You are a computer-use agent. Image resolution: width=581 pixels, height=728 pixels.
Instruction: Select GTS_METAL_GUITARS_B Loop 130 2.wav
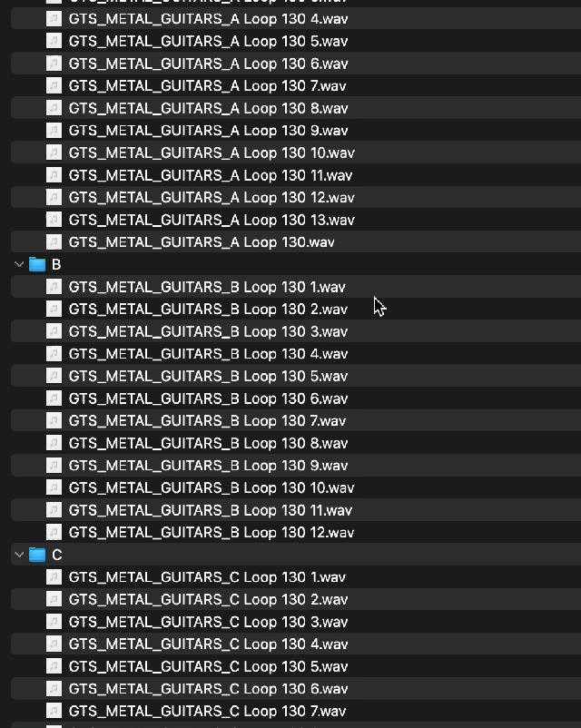click(208, 310)
